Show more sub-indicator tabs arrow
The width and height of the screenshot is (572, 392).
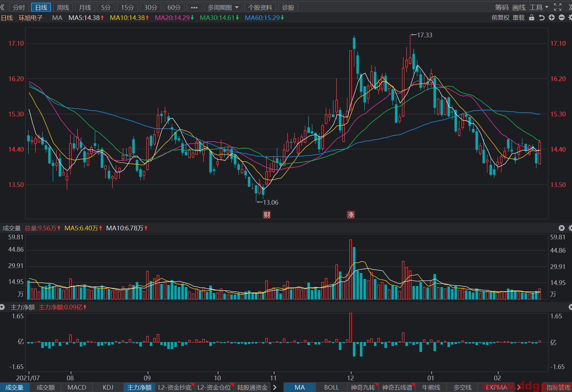point(275,387)
